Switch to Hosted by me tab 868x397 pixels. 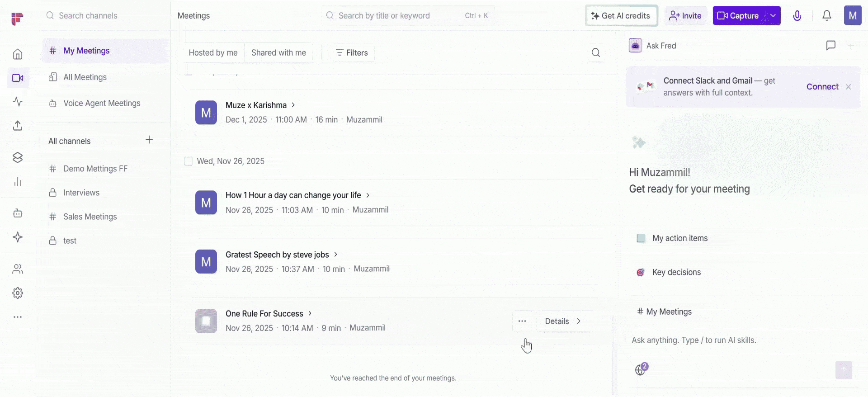click(213, 52)
